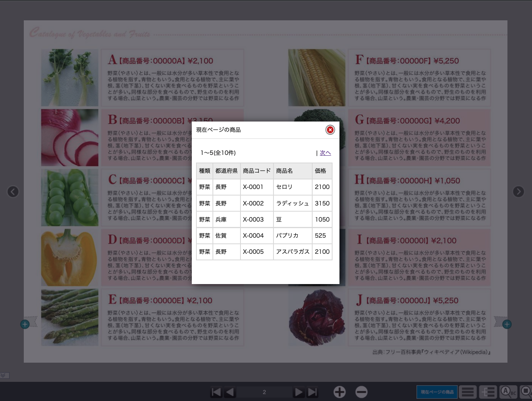This screenshot has width=532, height=401.
Task: Select the outline/index tree icon
Action: coord(488,392)
